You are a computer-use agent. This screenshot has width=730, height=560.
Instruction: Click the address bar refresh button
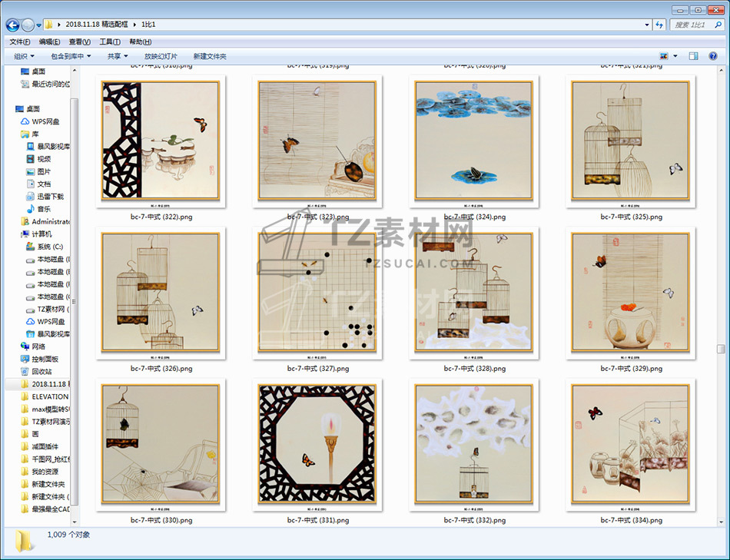coord(659,25)
